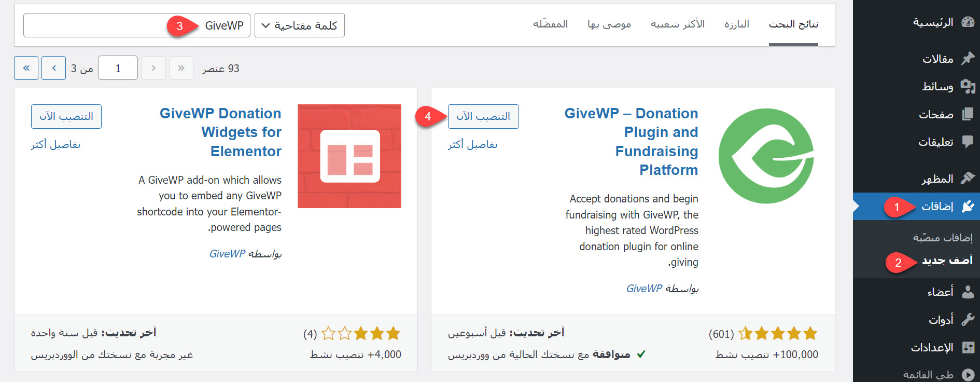Click the media icon beside وسائط
Viewport: 980px width, 382px height.
click(968, 86)
